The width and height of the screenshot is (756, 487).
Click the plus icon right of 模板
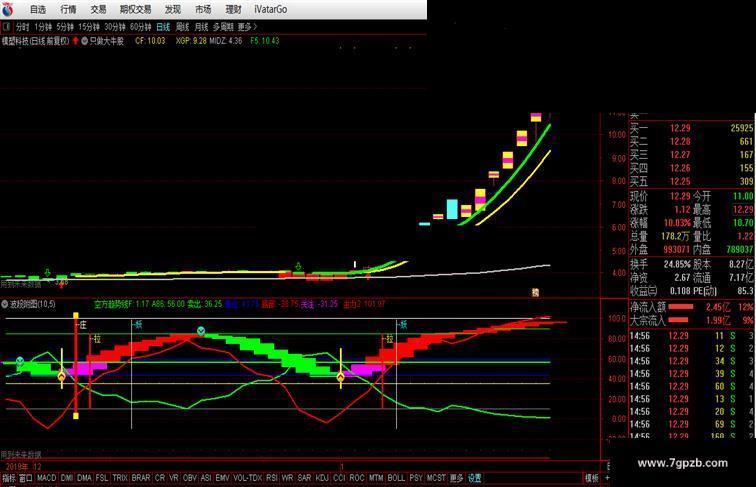point(607,478)
